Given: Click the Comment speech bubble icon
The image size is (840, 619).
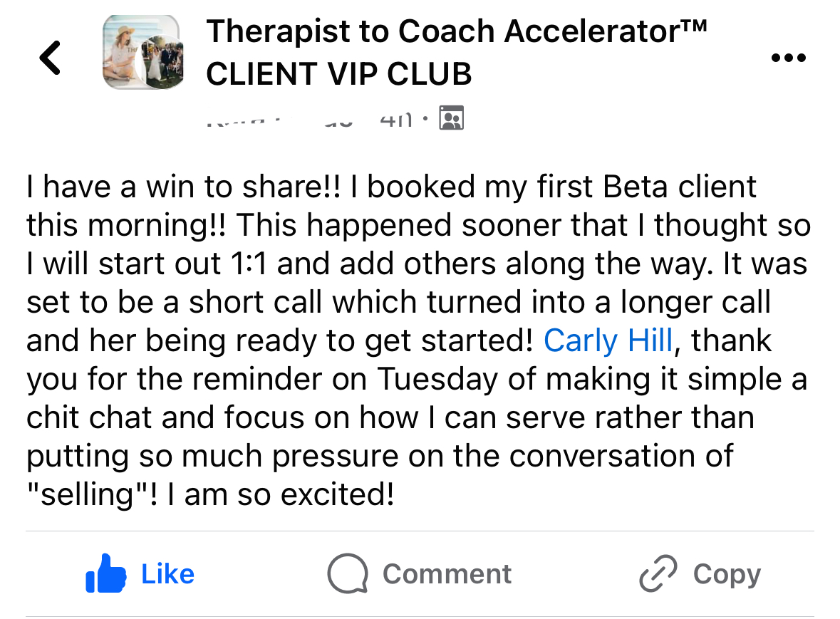Looking at the screenshot, I should click(348, 574).
